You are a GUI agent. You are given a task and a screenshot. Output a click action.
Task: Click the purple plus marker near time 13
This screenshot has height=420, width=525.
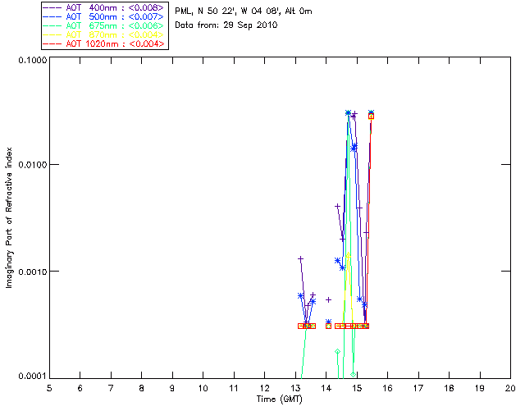pyautogui.click(x=301, y=259)
